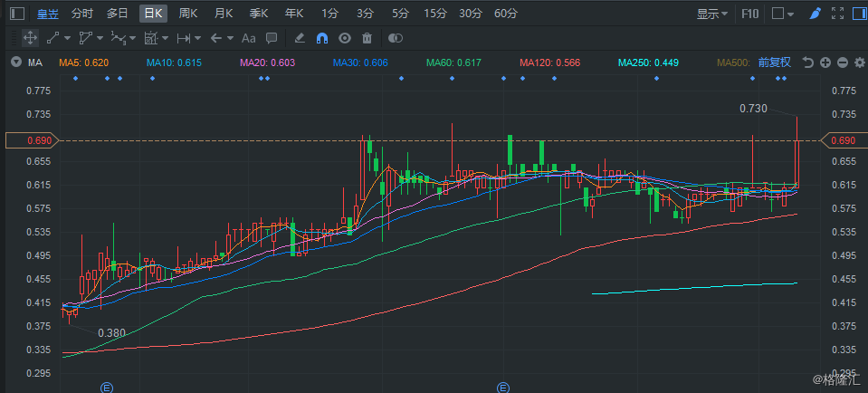Click the MA5: 0.620 value
Screen dimensions: 868x393
(84, 62)
